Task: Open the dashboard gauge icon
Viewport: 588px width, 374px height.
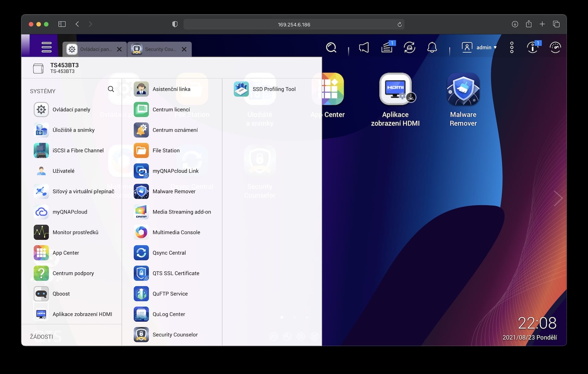Action: click(x=555, y=47)
